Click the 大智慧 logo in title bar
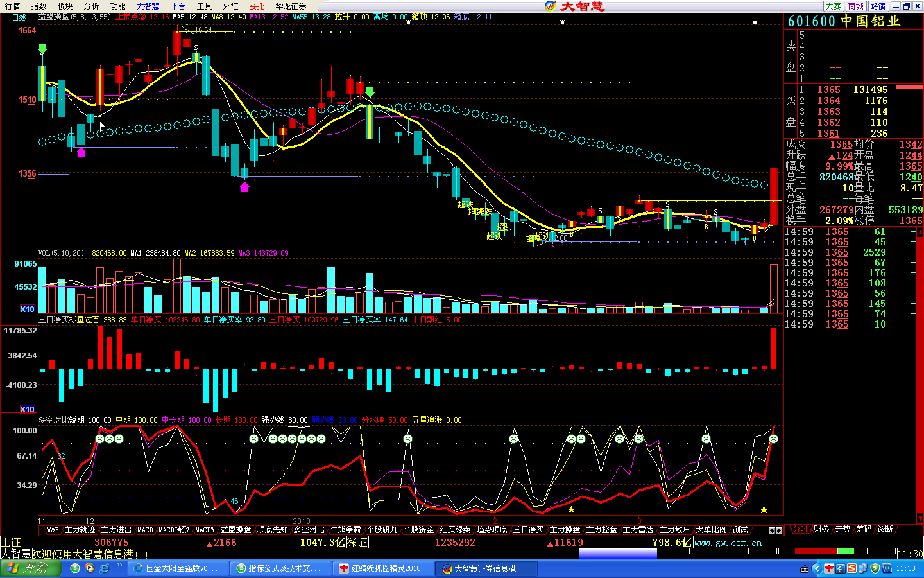 [x=574, y=6]
